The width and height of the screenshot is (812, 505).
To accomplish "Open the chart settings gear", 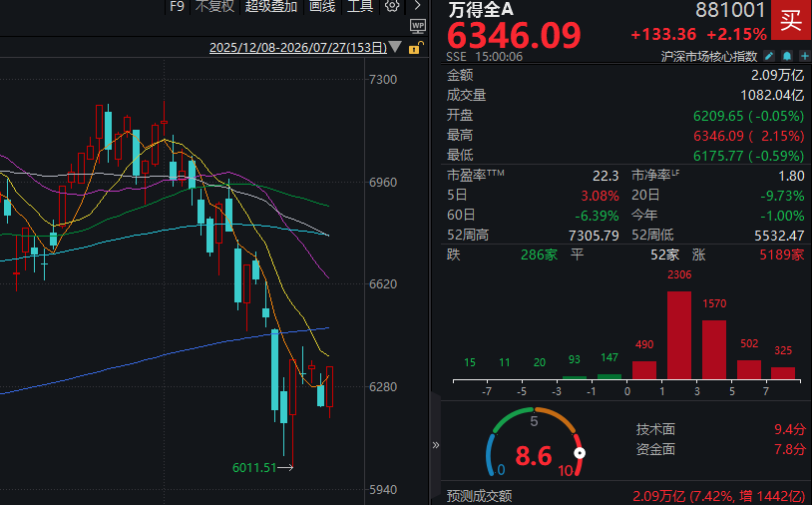I will [392, 6].
